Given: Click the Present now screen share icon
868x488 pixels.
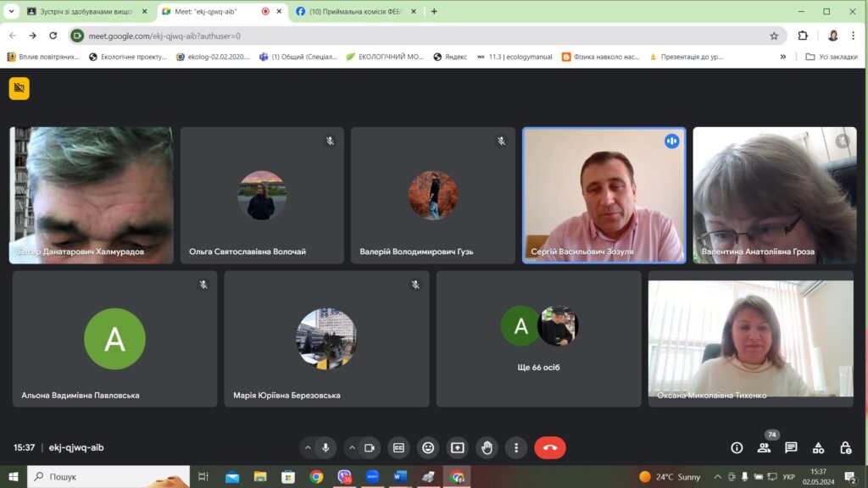Looking at the screenshot, I should (458, 447).
